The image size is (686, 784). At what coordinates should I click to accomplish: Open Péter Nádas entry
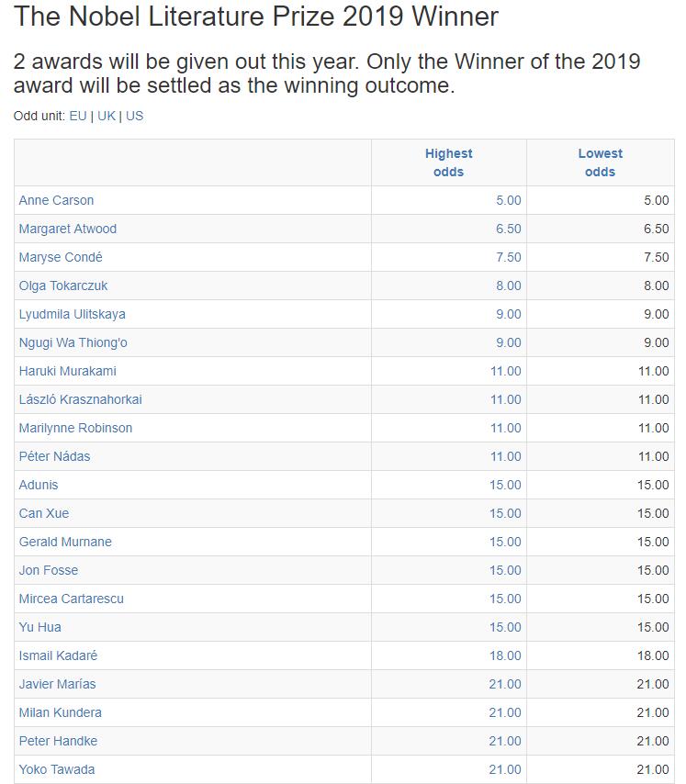click(x=54, y=456)
